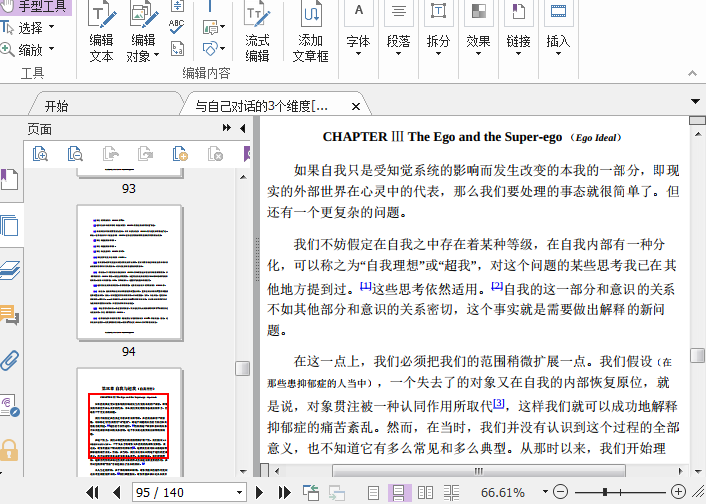Enlarge page thumbnails icon in Pages panel
The height and width of the screenshot is (504, 706).
(40, 154)
